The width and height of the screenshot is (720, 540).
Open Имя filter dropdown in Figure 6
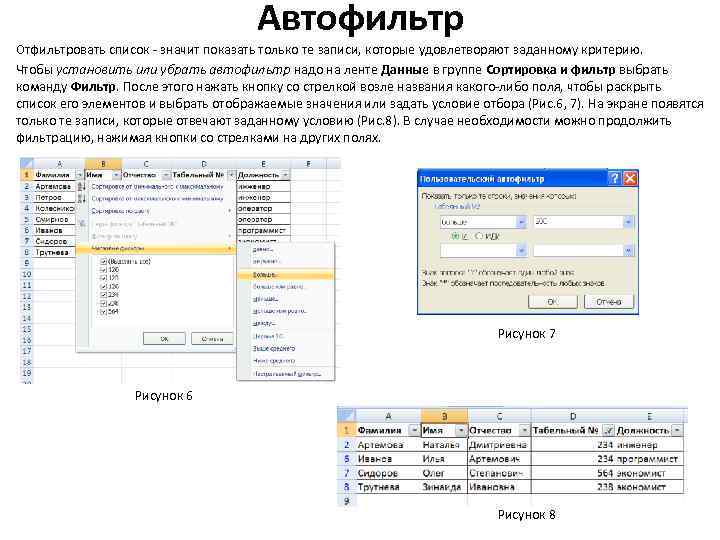pyautogui.click(x=116, y=175)
